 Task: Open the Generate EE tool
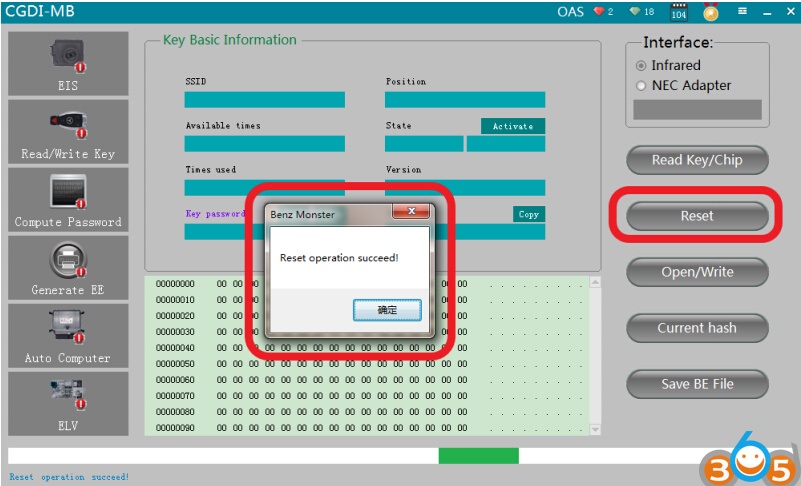[x=68, y=268]
